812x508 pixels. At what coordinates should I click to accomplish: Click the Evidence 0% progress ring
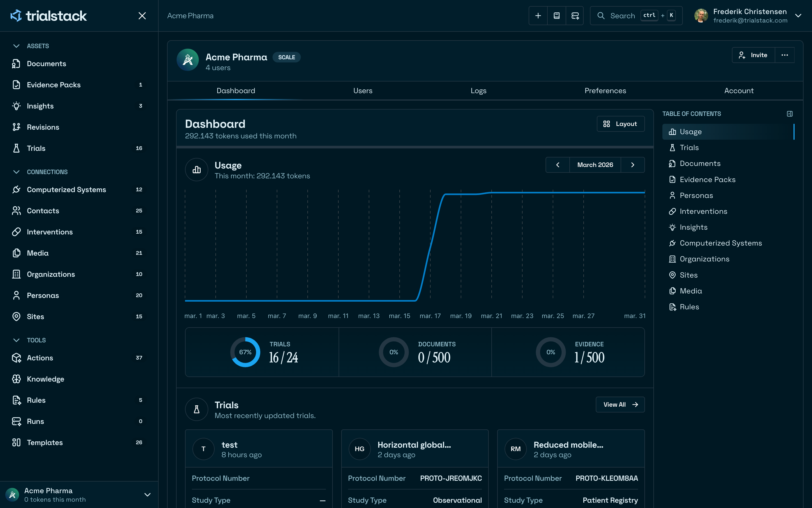pyautogui.click(x=551, y=352)
